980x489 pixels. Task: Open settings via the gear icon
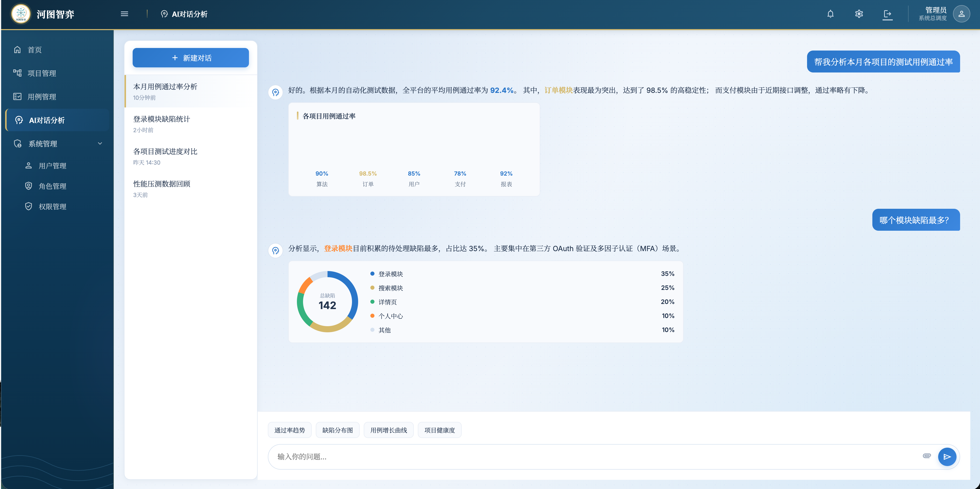859,14
